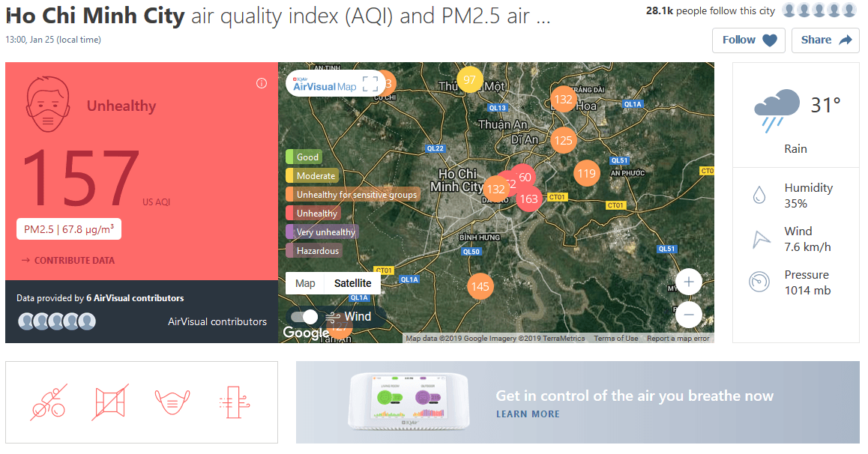The height and width of the screenshot is (454, 868).
Task: Select the 132 marker near Hoa
Action: click(x=564, y=100)
